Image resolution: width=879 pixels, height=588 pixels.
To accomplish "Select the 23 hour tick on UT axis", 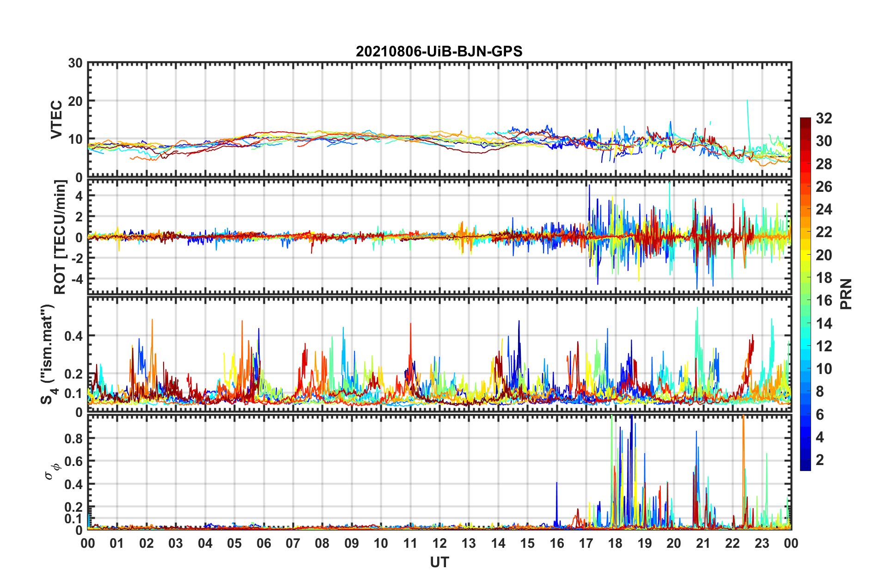I will [x=762, y=543].
